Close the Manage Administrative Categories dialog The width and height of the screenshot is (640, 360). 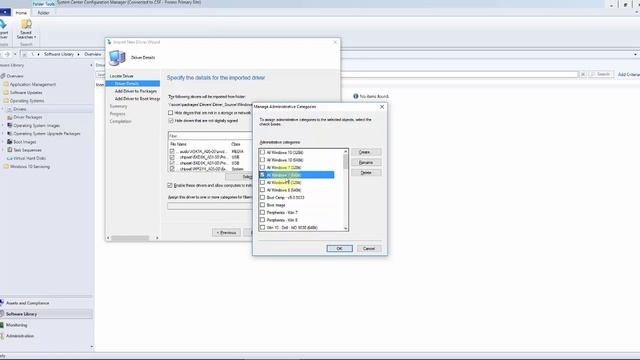382,107
